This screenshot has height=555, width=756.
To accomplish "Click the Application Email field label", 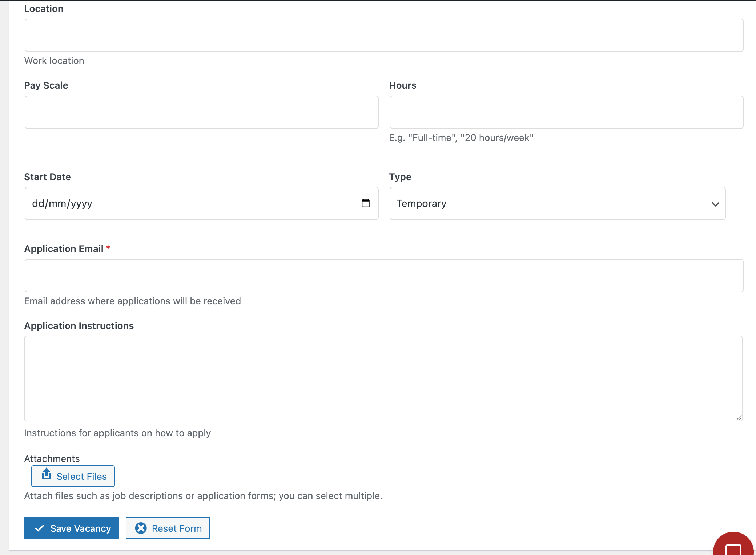I will 64,249.
